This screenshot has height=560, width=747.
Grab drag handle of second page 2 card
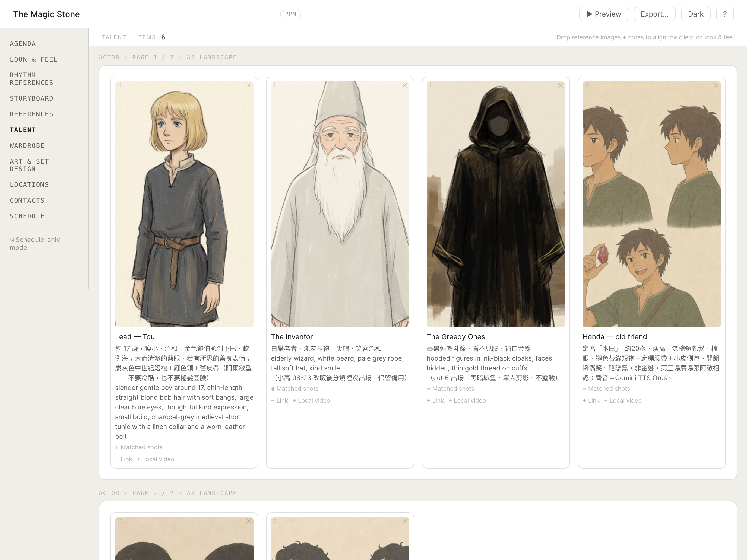[275, 521]
